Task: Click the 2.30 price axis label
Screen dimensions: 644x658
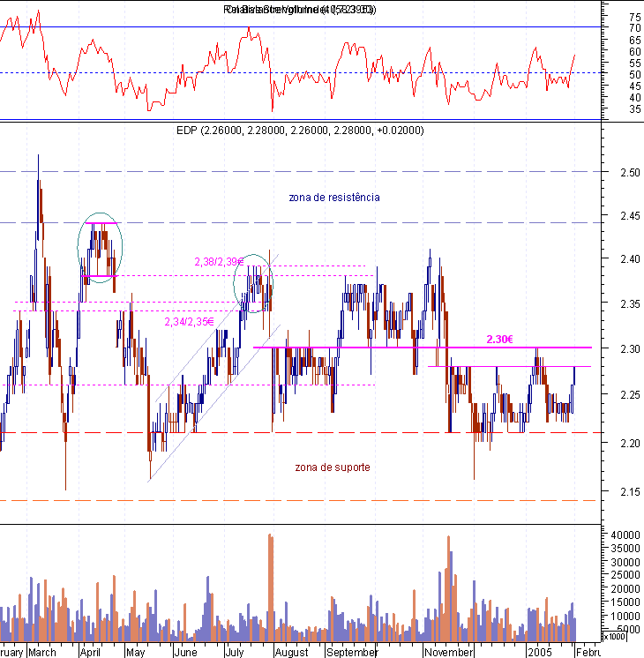Action: (x=630, y=348)
